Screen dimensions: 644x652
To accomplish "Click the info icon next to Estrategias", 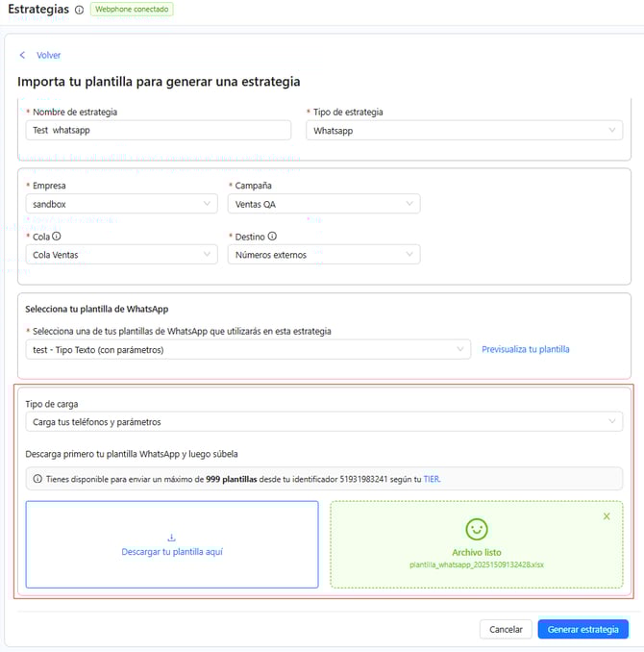I will click(x=79, y=11).
